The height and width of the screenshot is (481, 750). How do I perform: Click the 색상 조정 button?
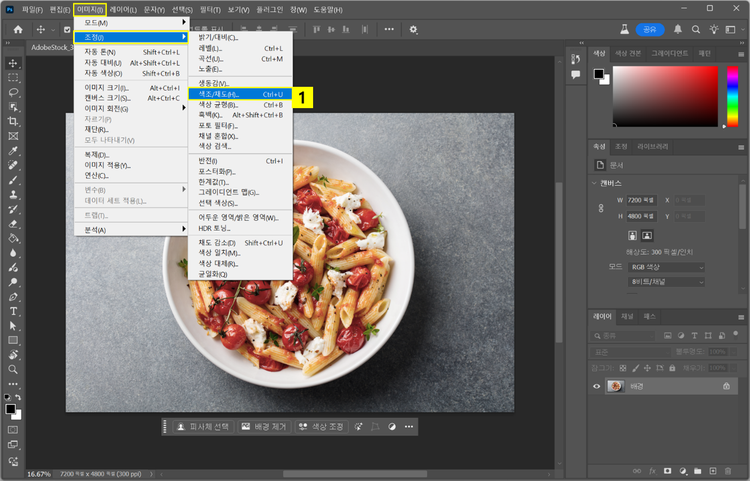[321, 426]
